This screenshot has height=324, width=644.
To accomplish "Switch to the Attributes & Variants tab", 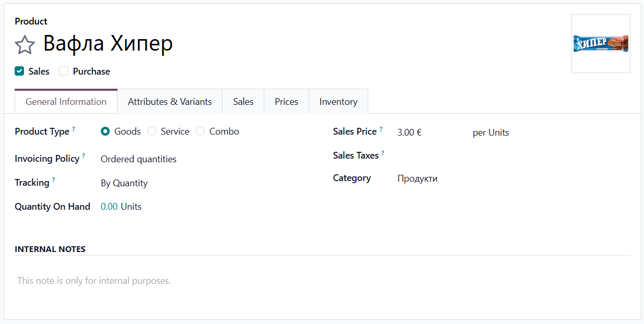I will point(170,102).
